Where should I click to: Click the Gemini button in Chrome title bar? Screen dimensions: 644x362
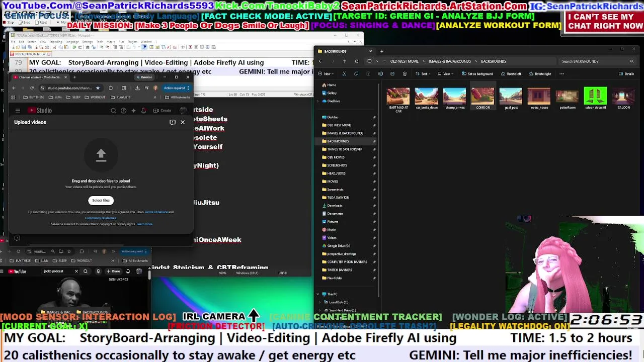(145, 77)
